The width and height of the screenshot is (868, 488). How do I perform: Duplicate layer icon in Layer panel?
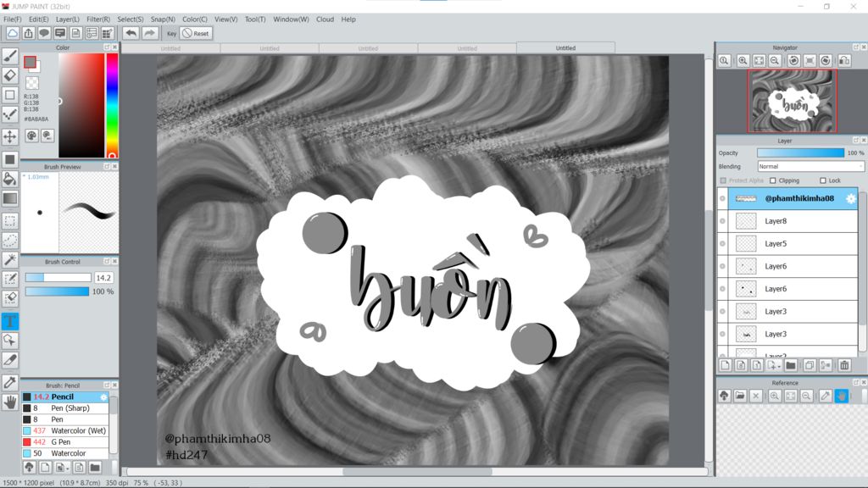pyautogui.click(x=810, y=365)
